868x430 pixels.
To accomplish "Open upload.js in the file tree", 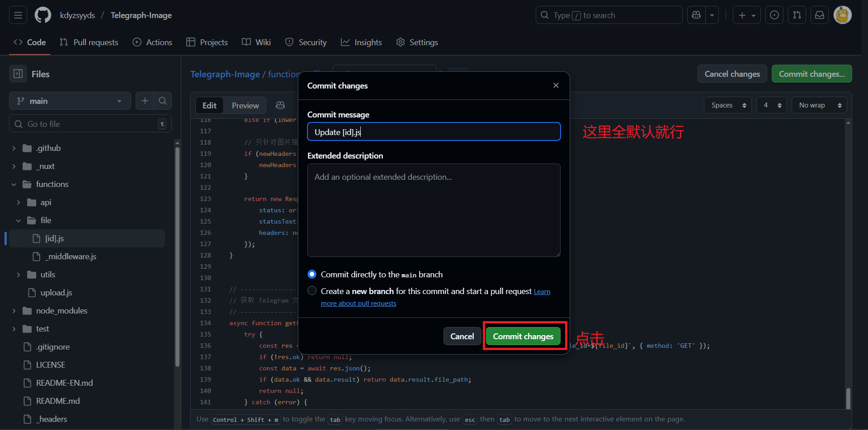I will (56, 293).
